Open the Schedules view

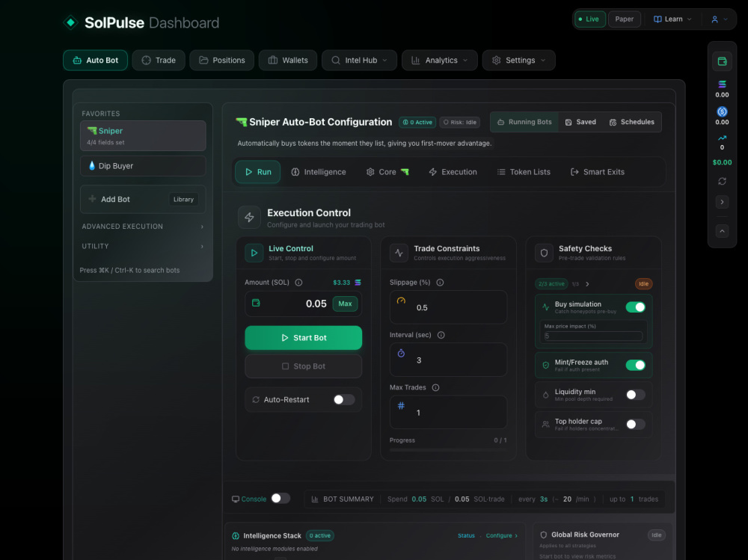pos(631,122)
